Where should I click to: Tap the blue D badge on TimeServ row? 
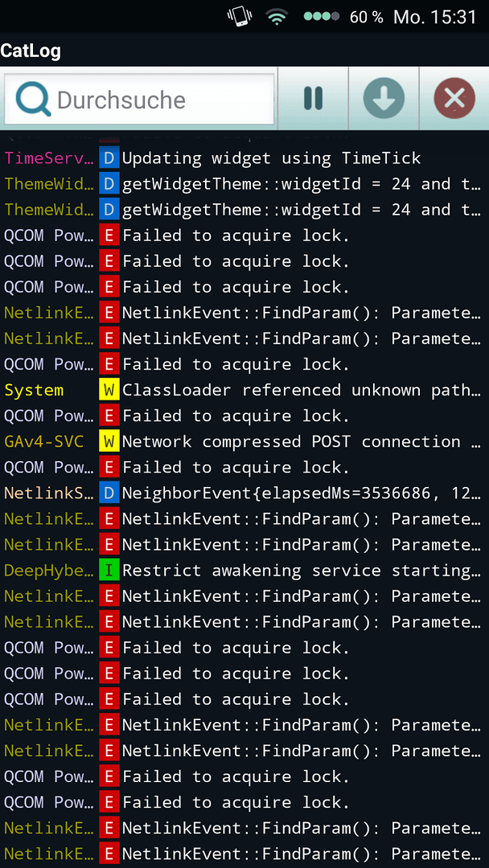tap(109, 158)
